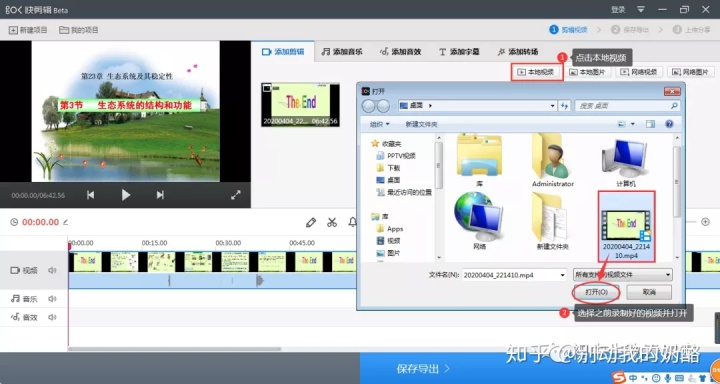
Task: Open 我的项目 my projects
Action: tap(79, 30)
